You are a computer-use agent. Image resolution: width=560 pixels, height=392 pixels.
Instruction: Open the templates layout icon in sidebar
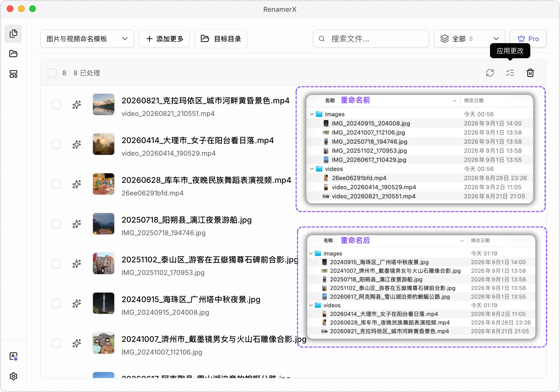pos(13,74)
